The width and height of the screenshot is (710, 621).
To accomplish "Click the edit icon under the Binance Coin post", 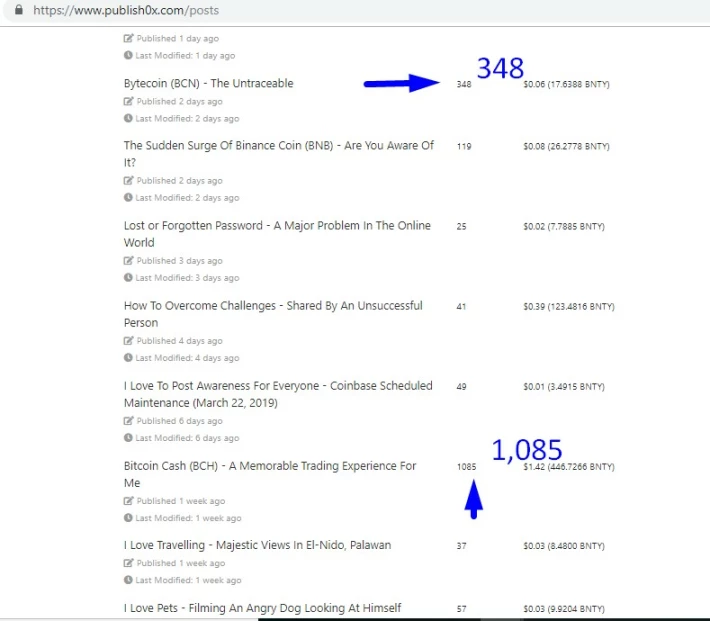I will (x=129, y=180).
